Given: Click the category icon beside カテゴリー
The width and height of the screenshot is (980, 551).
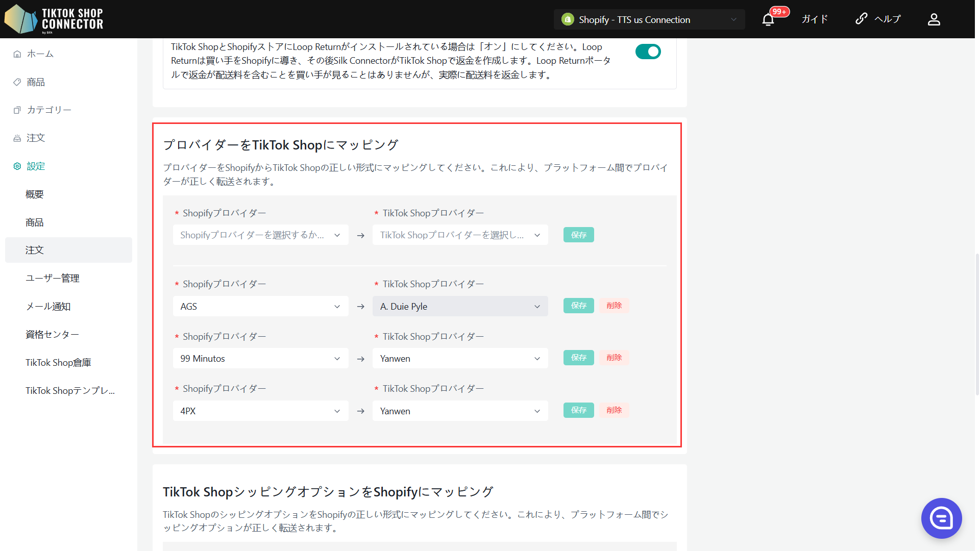Looking at the screenshot, I should 17,110.
